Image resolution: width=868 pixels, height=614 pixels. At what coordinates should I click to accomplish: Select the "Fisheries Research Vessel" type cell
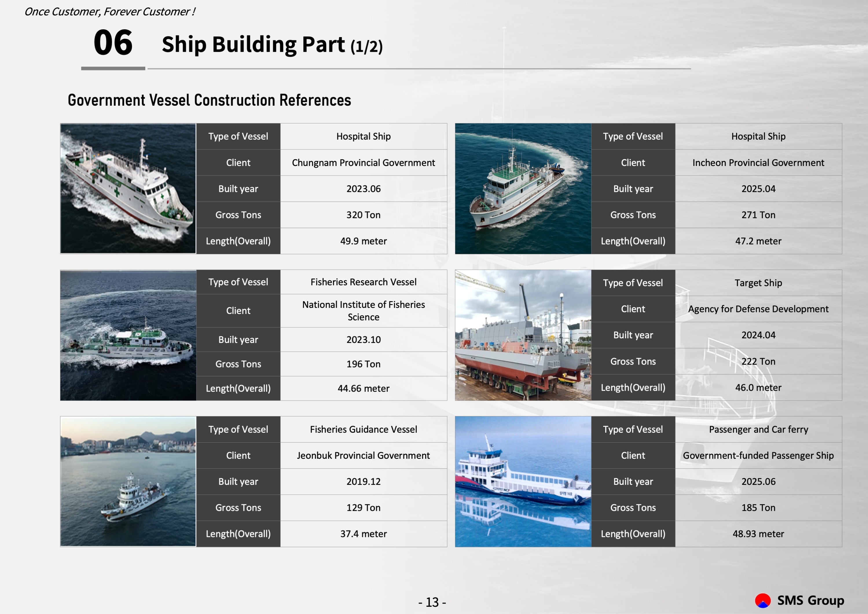point(364,282)
